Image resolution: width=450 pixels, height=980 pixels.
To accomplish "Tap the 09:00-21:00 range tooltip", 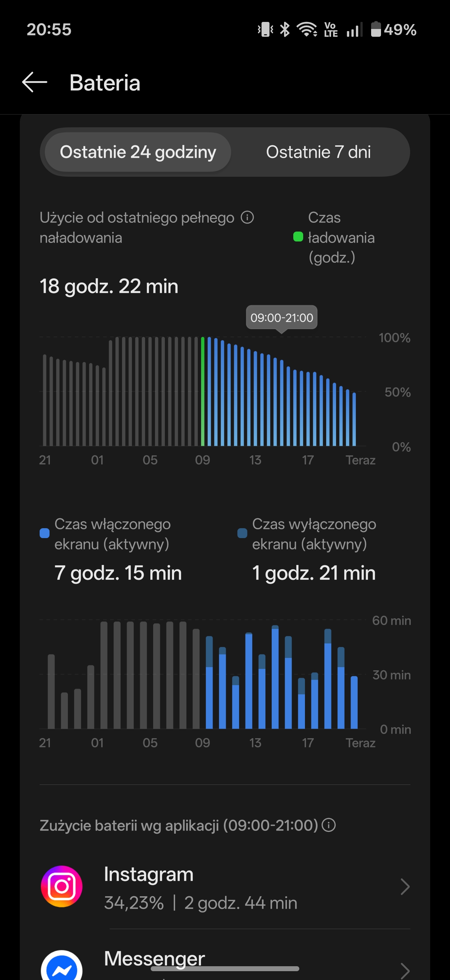I will tap(282, 318).
